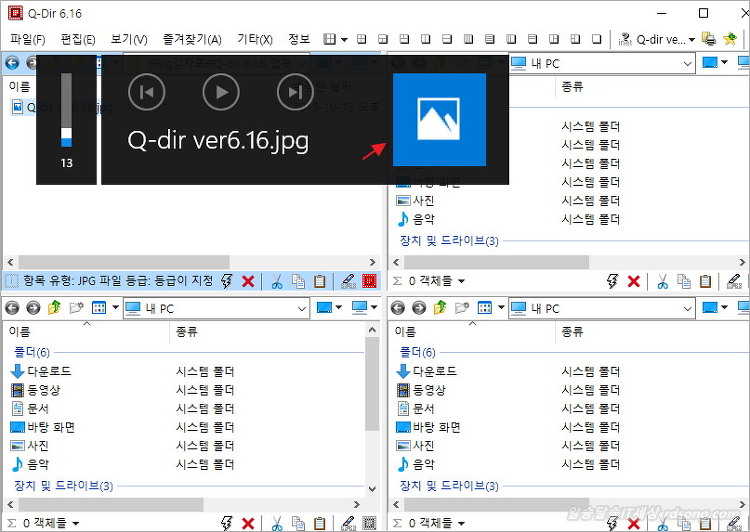Click the 폴더(6) group header in the bottom-right pane

click(x=418, y=353)
